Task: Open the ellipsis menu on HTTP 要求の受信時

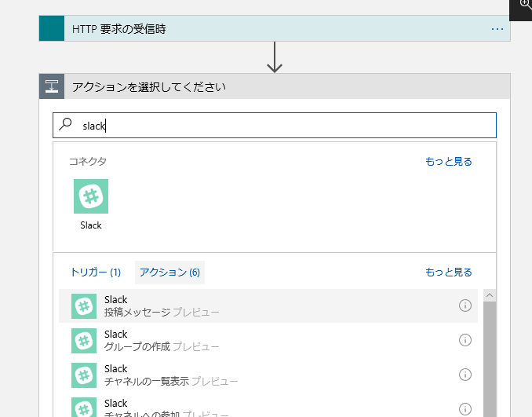Action: 497,29
